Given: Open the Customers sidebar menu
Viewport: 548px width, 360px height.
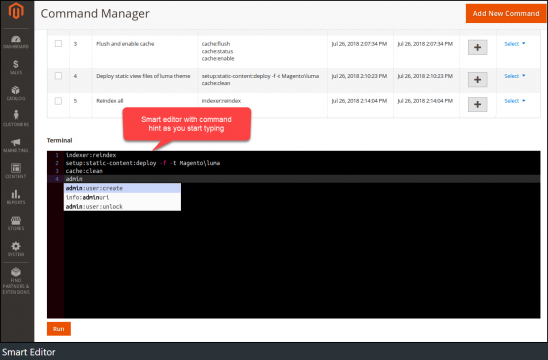Looking at the screenshot, I should pos(16,119).
